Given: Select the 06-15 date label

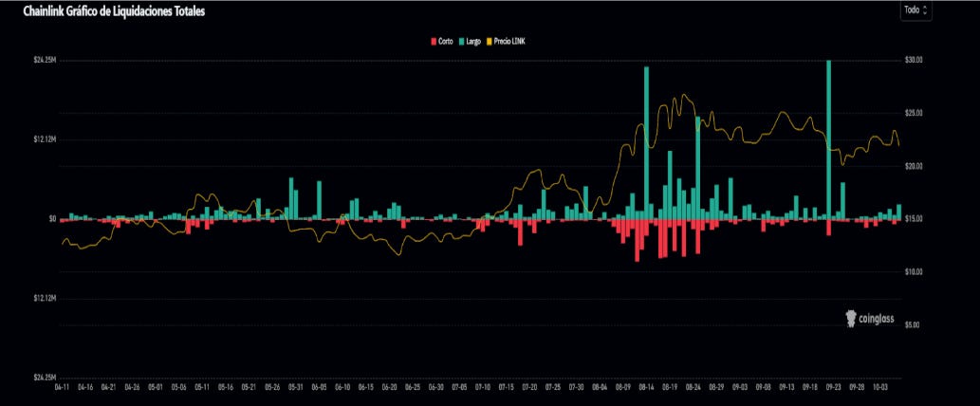Looking at the screenshot, I should (366, 387).
